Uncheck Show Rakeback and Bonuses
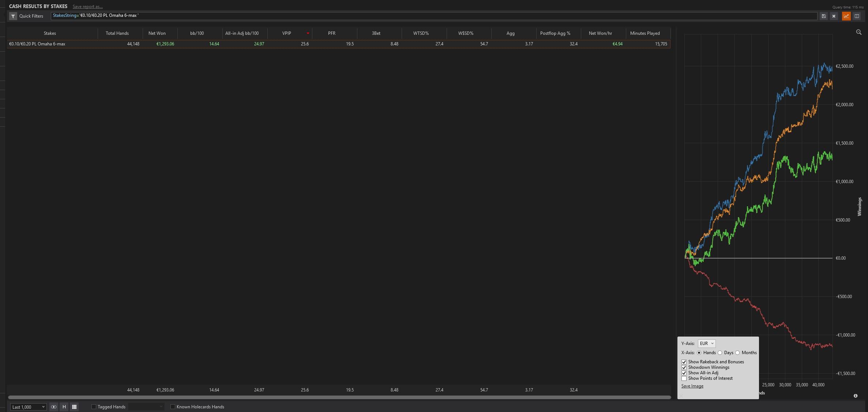This screenshot has height=412, width=868. (x=684, y=362)
